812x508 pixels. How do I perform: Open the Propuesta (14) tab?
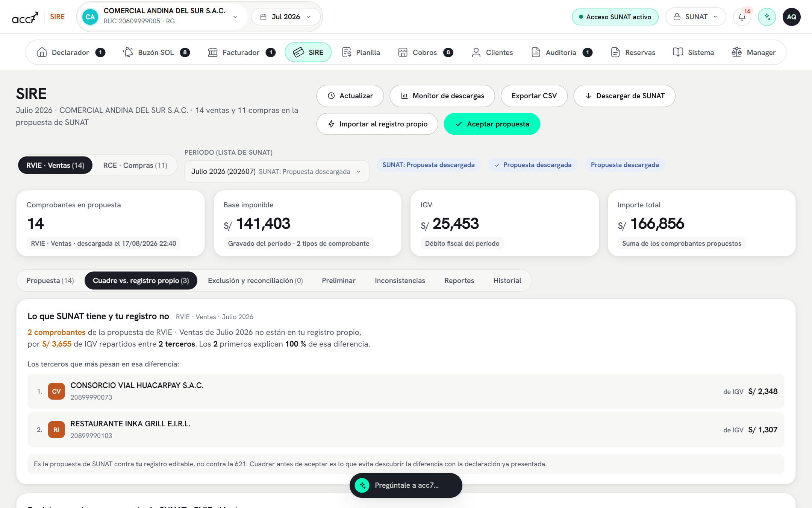tap(50, 280)
